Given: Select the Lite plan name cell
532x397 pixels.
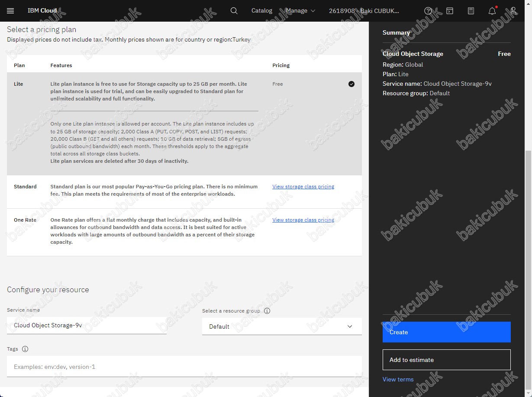Looking at the screenshot, I should 19,84.
